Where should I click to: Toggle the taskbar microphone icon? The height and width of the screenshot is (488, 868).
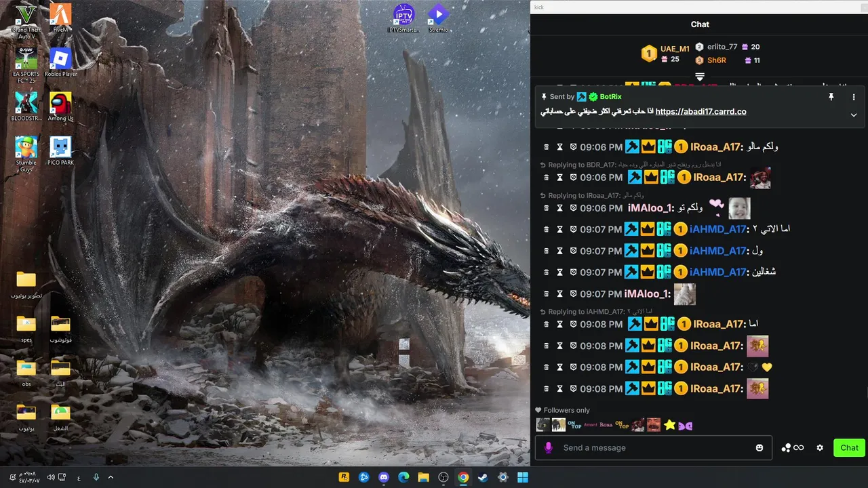(96, 477)
